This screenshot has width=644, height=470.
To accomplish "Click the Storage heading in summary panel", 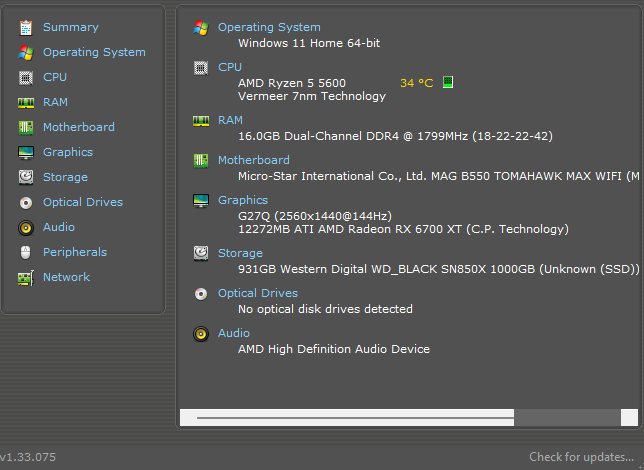I will (240, 253).
